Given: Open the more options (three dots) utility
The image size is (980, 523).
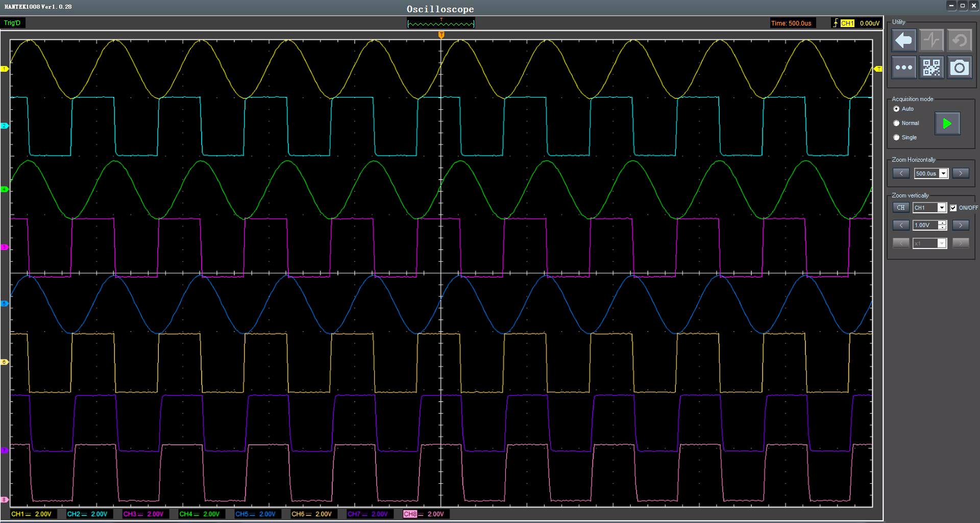Looking at the screenshot, I should pyautogui.click(x=903, y=67).
